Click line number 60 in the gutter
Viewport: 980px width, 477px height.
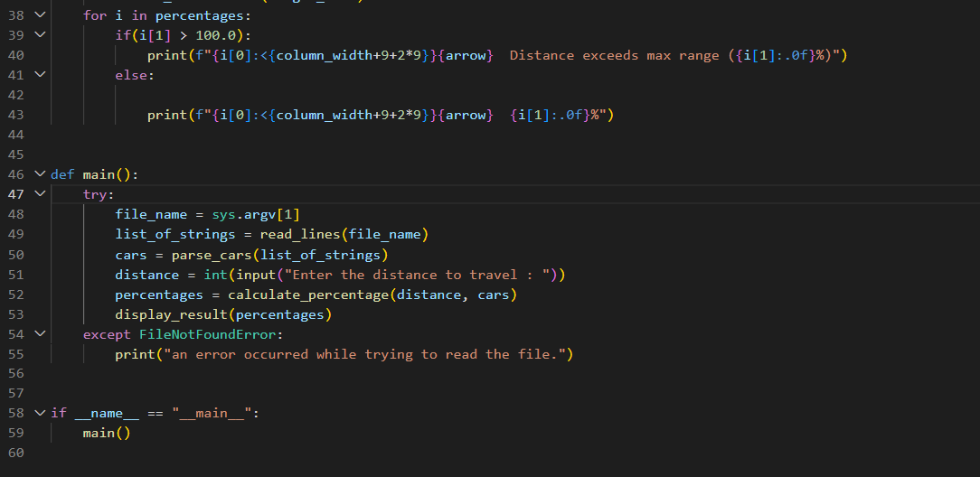click(x=16, y=453)
